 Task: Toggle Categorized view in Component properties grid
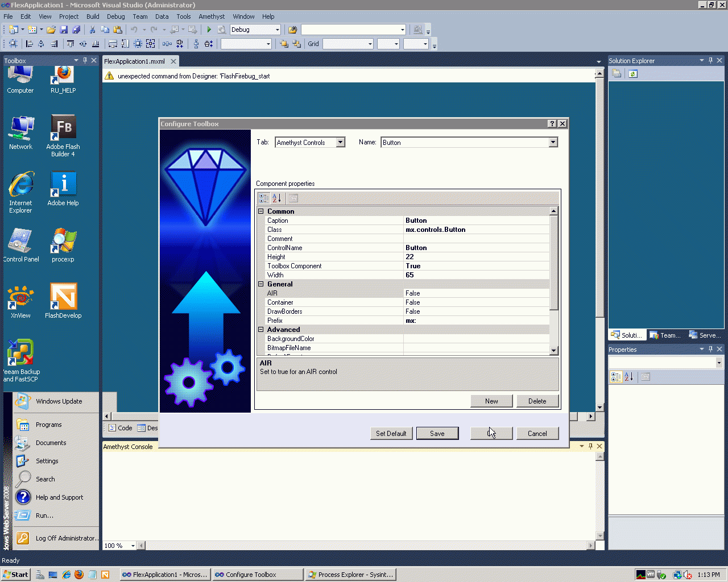tap(264, 198)
